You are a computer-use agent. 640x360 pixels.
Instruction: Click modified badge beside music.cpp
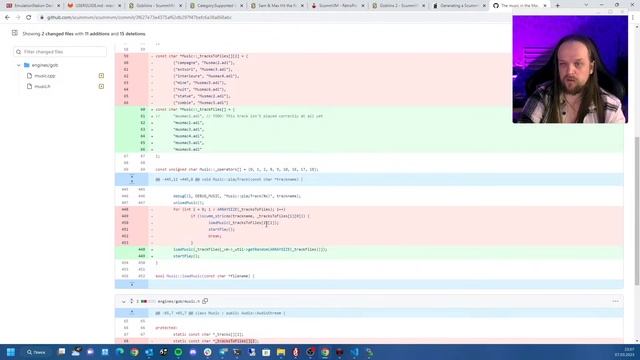[x=101, y=76]
